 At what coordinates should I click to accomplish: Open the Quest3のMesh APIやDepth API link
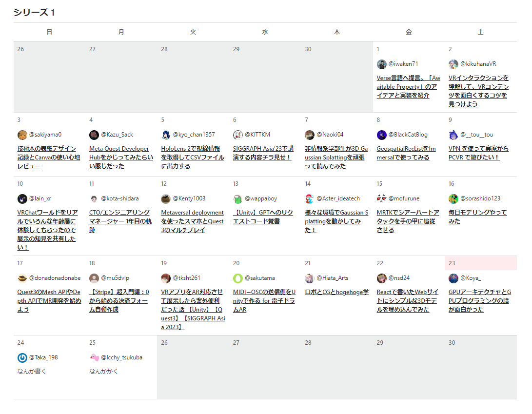(49, 301)
